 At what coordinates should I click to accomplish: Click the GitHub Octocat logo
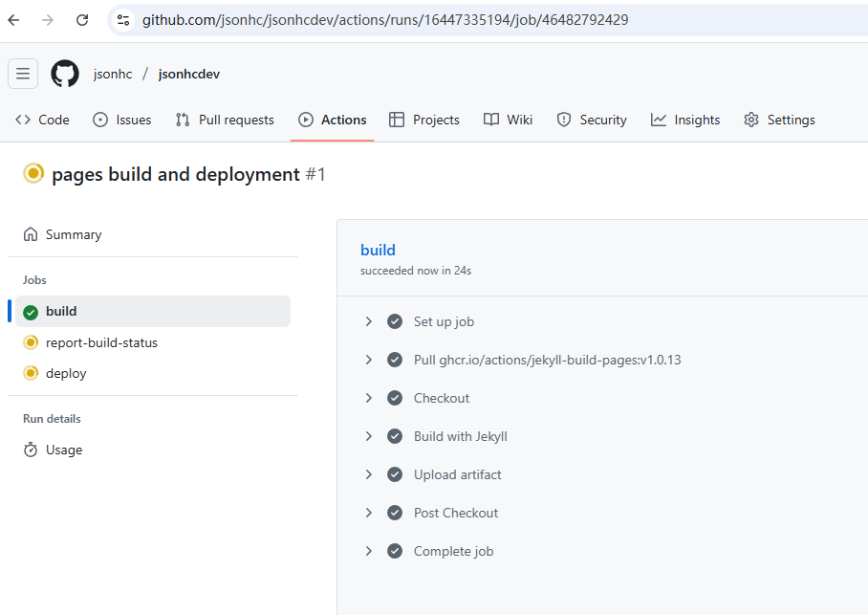65,74
